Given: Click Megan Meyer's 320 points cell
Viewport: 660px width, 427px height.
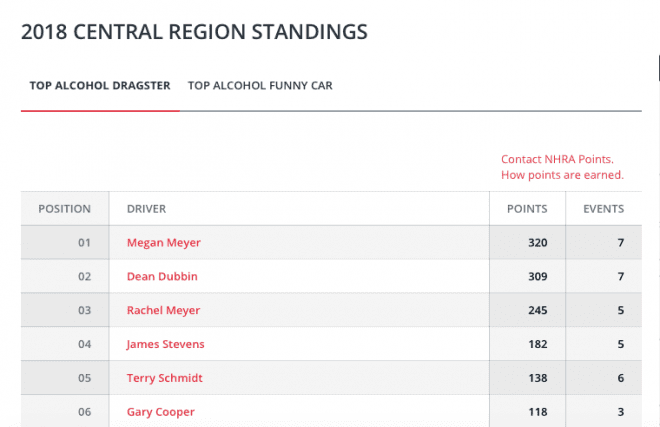Looking at the screenshot, I should (527, 243).
